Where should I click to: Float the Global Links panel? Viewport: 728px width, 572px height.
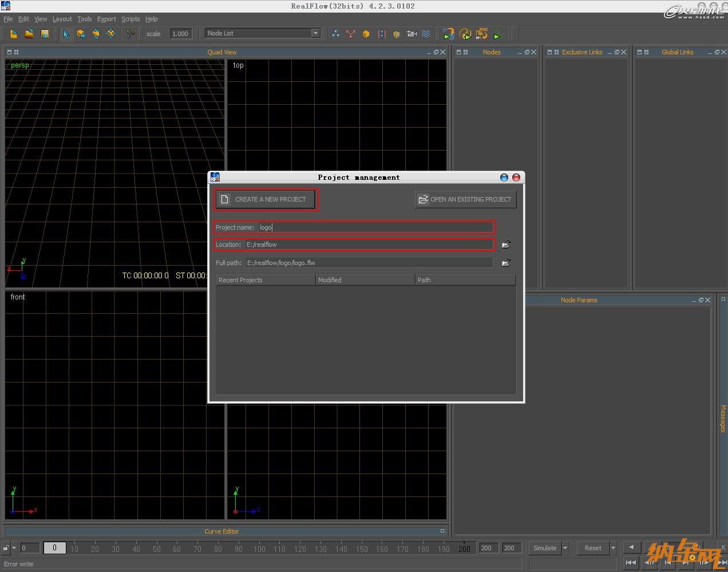717,52
